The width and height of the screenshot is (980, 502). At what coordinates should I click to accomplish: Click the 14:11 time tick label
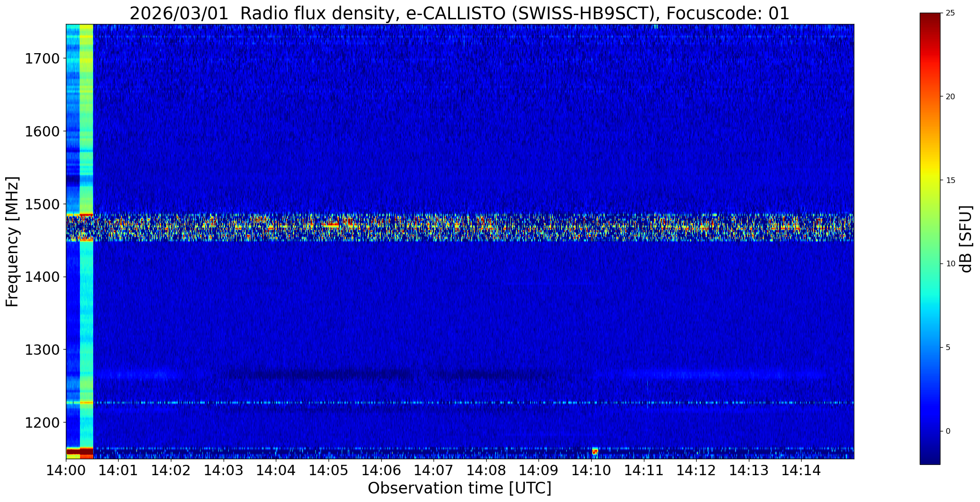(x=644, y=470)
